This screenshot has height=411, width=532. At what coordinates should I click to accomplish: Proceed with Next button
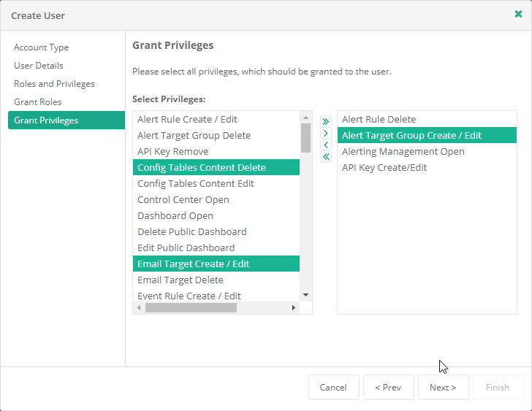pos(443,388)
